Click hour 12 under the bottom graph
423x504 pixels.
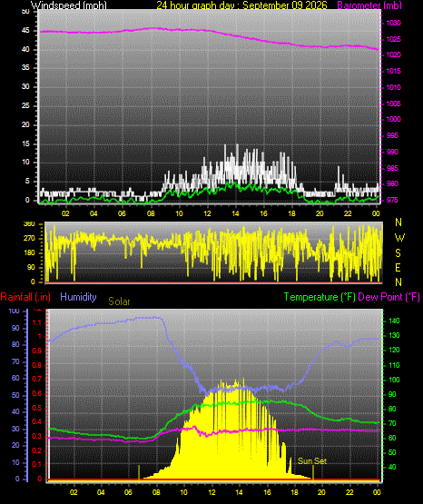coord(211,492)
